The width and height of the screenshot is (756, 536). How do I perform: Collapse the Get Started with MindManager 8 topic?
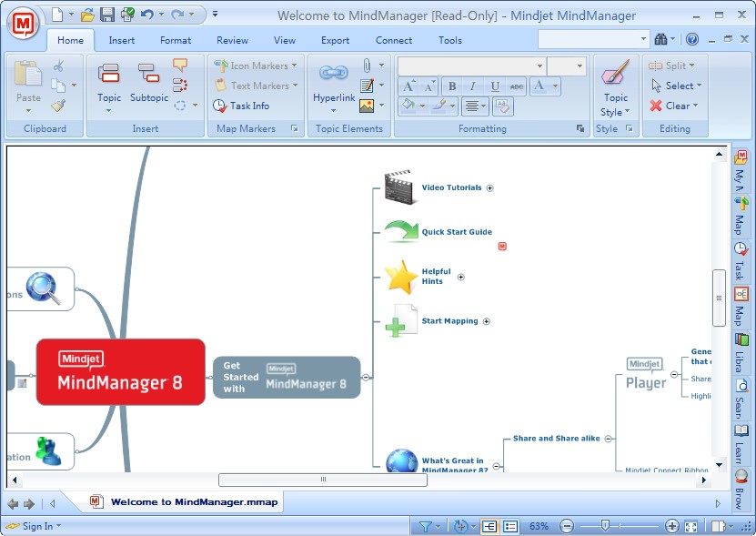pyautogui.click(x=366, y=378)
